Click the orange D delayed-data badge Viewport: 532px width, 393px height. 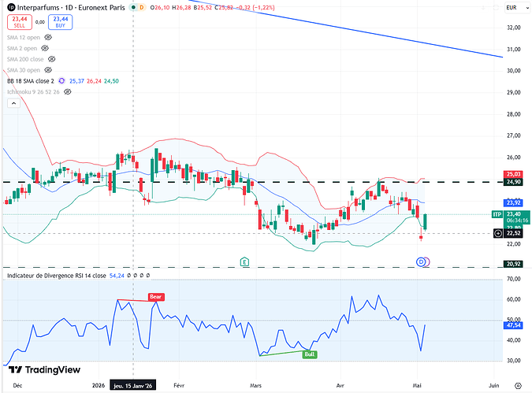pyautogui.click(x=142, y=7)
